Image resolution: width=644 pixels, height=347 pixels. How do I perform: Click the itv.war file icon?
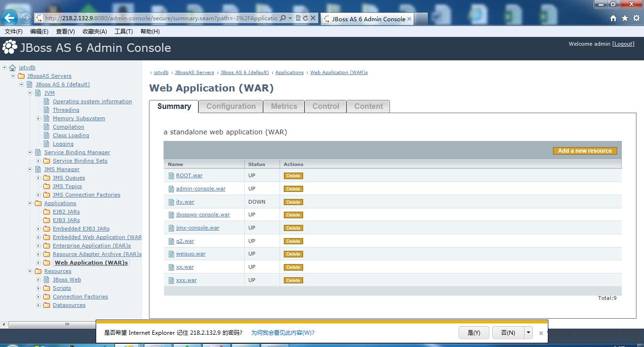tap(172, 202)
